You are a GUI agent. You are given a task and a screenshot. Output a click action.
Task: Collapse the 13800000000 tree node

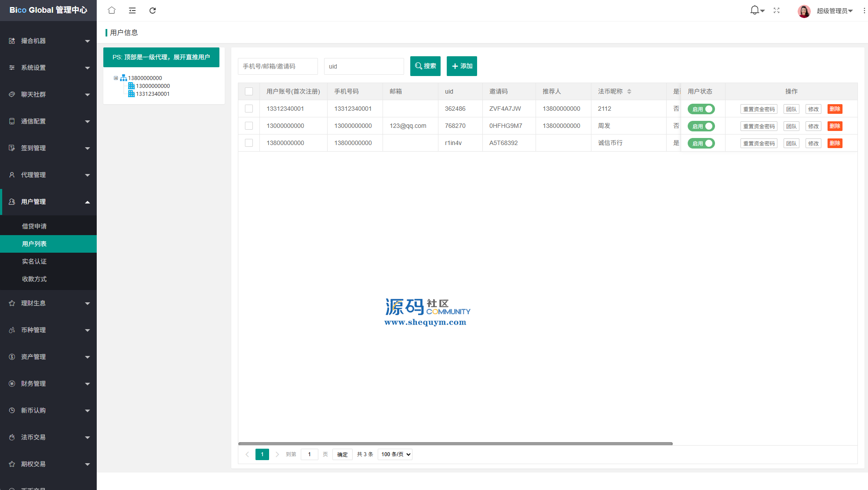[116, 78]
